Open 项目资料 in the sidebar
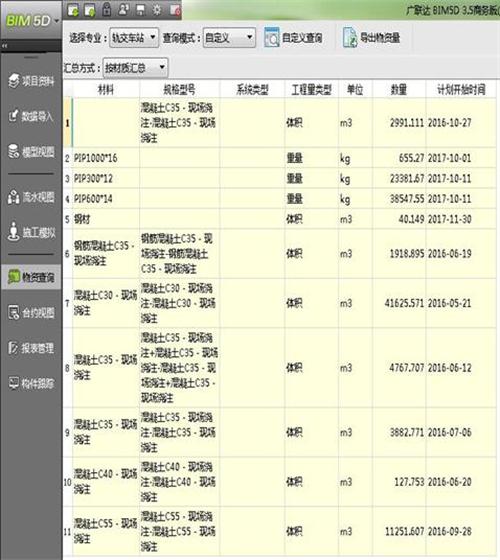Screen dimensions: 500x560 [x=31, y=81]
